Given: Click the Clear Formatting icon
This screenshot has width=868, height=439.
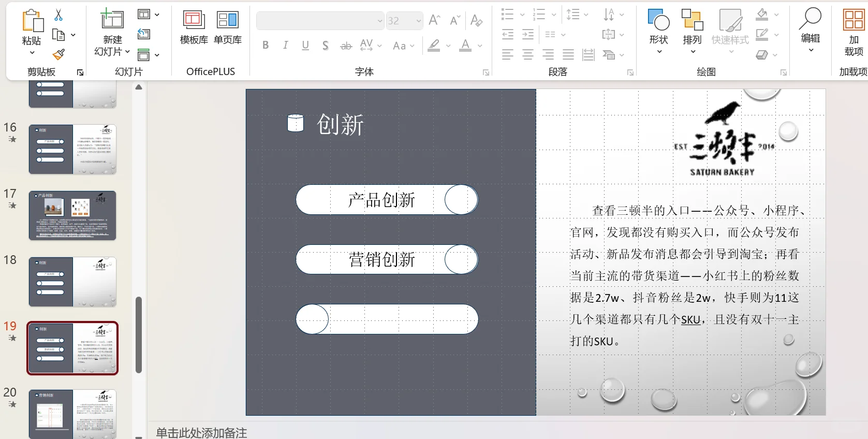Looking at the screenshot, I should tap(476, 20).
